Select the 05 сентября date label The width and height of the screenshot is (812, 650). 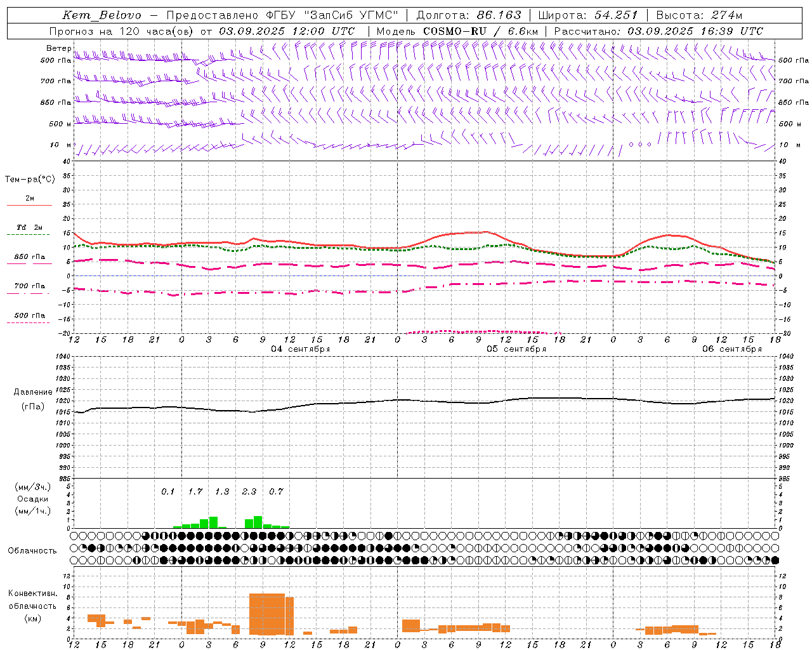point(516,349)
